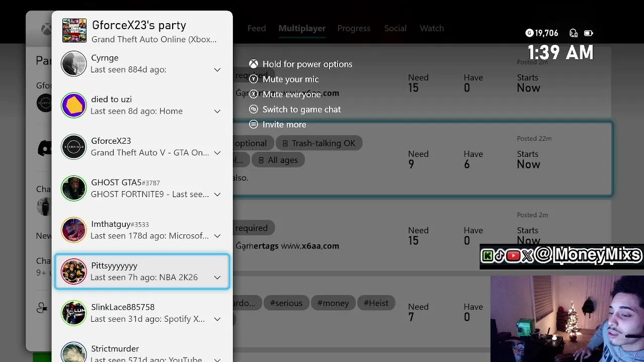Click Posted 22m text
Screen dimensions: 644x362
point(534,138)
